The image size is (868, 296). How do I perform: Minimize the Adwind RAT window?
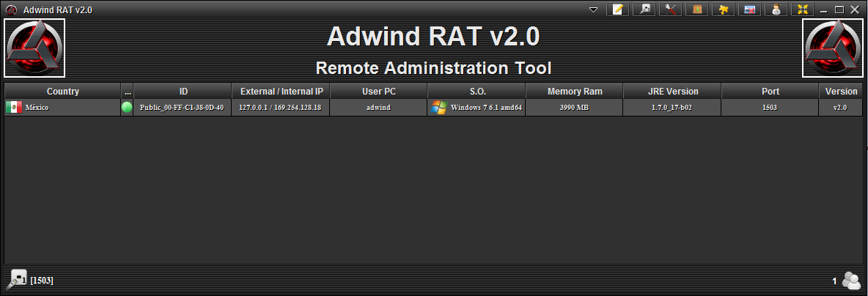(x=825, y=10)
